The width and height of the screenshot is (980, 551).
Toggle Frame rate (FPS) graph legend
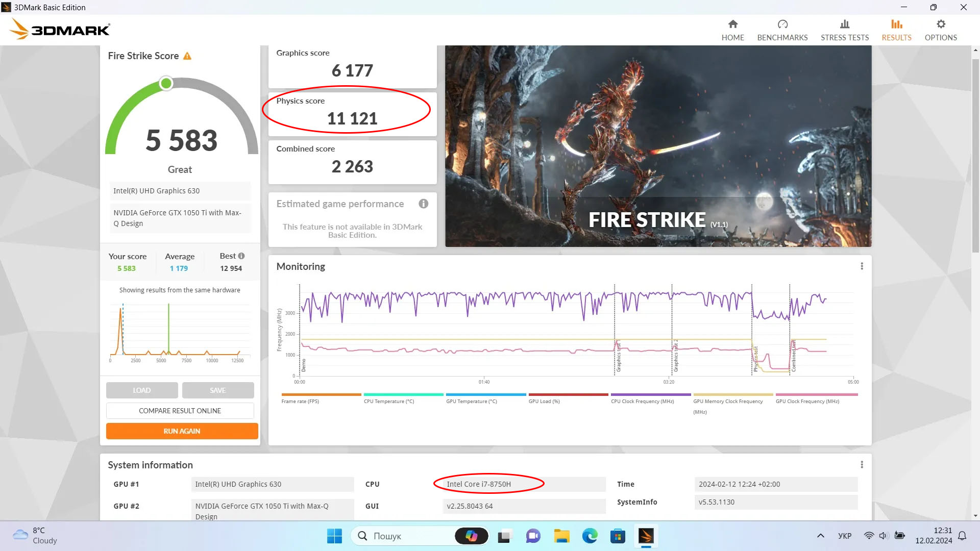pos(321,398)
